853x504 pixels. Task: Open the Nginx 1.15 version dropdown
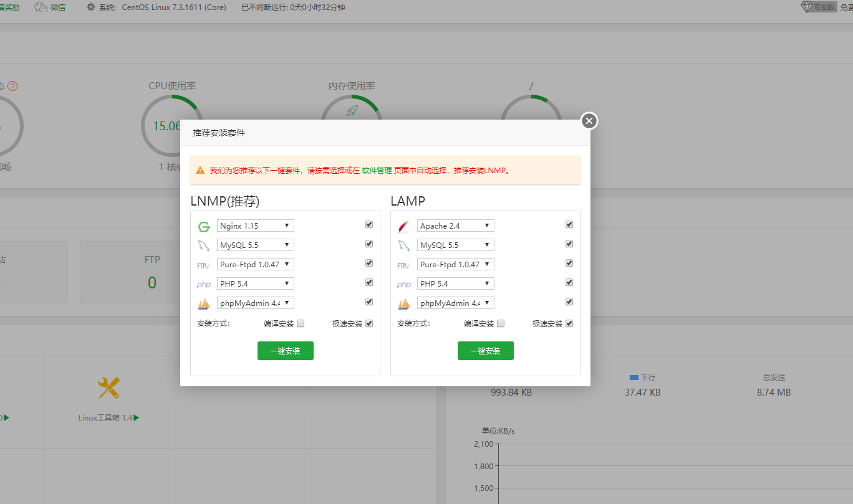pyautogui.click(x=256, y=226)
